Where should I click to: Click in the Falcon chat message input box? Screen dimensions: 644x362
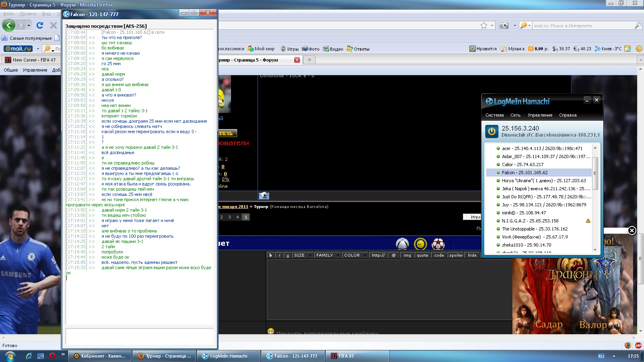[x=140, y=336]
